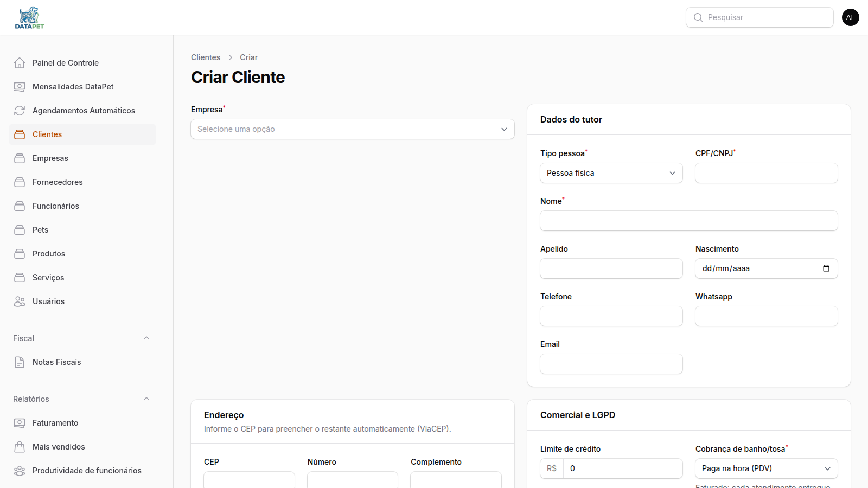Click the Nascimento date field
Viewport: 868px width, 488px height.
click(x=767, y=268)
